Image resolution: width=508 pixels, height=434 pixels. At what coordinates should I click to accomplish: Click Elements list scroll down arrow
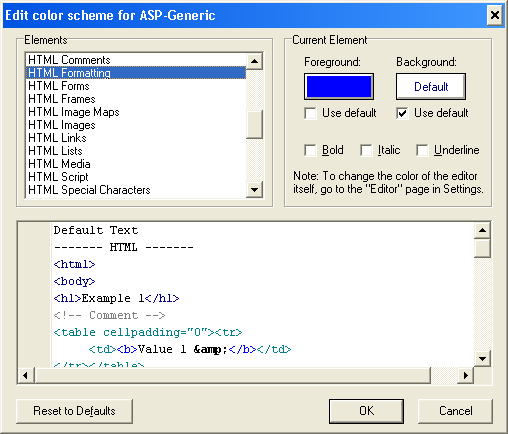click(x=254, y=190)
